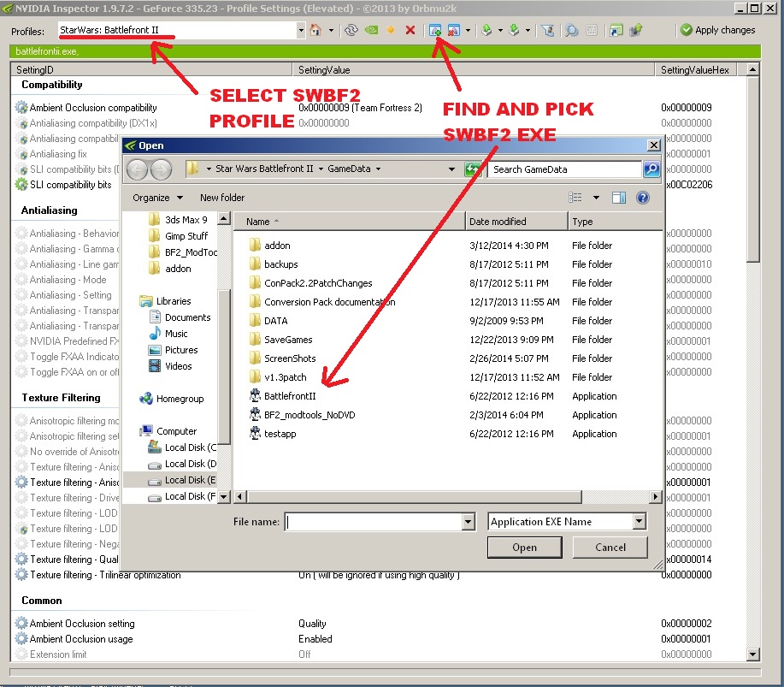Open the address bar history dropdown arrow

[x=451, y=169]
